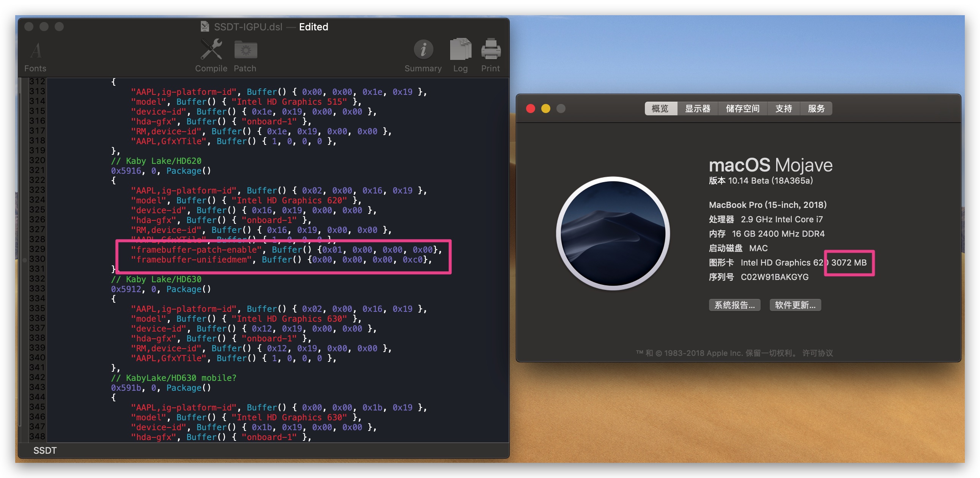Viewport: 980px width, 478px height.
Task: Minimize the SSDT-IGPU.dsl editor window
Action: click(x=44, y=27)
